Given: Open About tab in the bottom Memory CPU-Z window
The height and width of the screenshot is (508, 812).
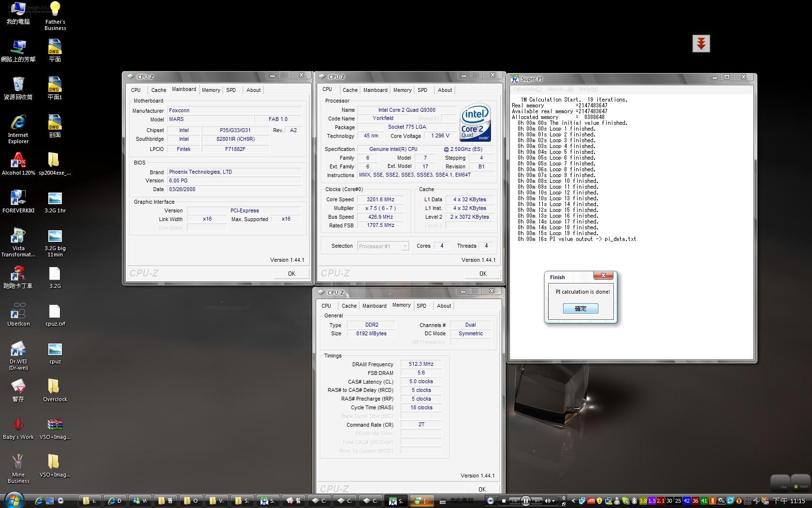Looking at the screenshot, I should (x=444, y=306).
